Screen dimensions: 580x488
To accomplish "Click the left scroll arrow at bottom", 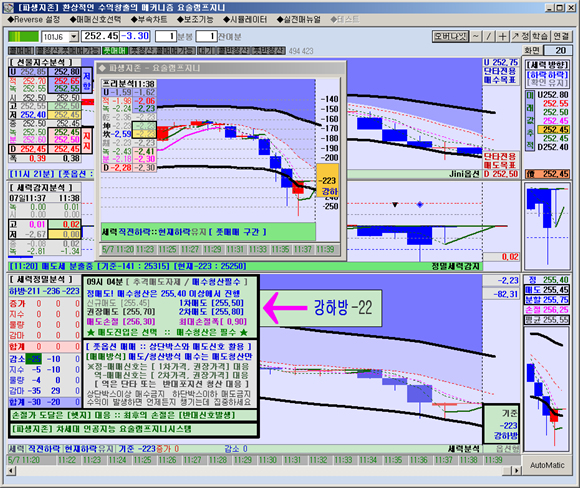I will pos(11,470).
